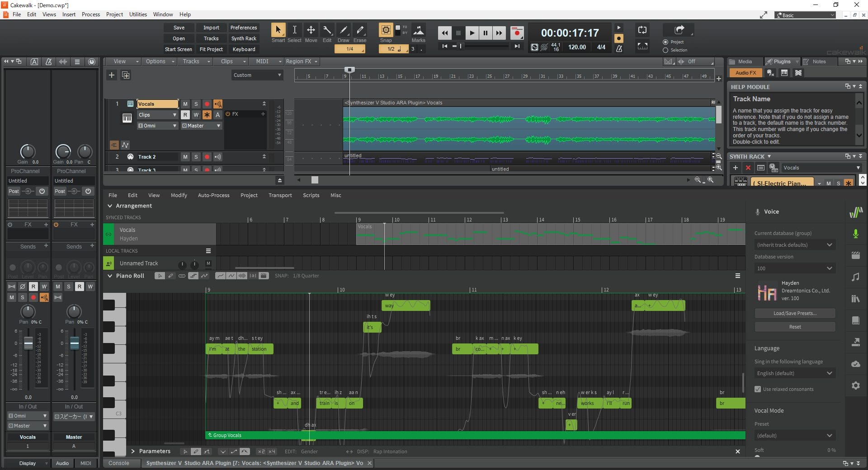Solo Track 2

pos(196,157)
